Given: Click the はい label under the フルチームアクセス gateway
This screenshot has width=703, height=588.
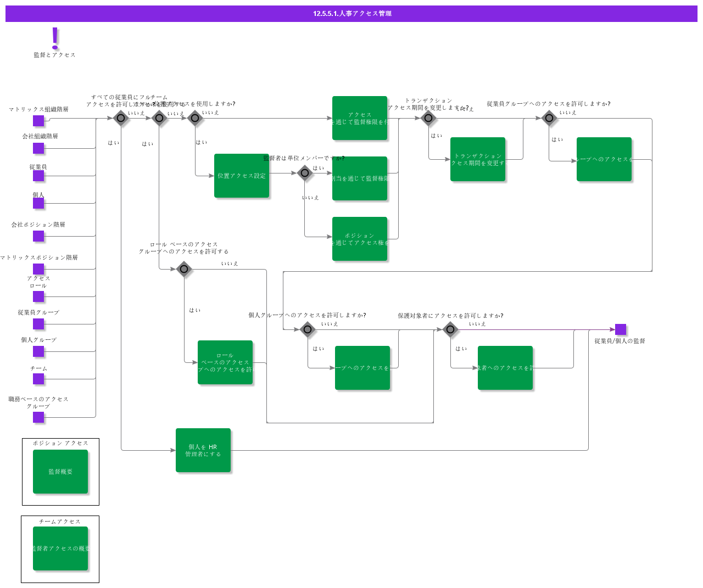Looking at the screenshot, I should pyautogui.click(x=114, y=143).
